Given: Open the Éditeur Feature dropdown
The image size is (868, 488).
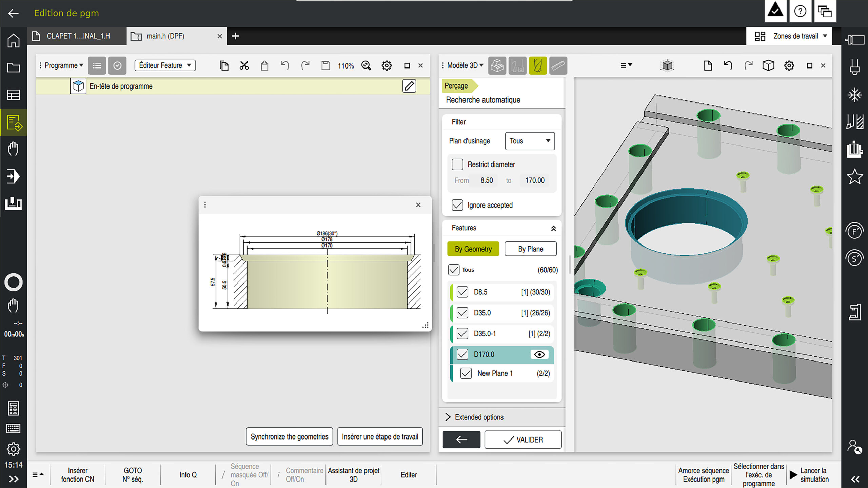Looking at the screenshot, I should [x=165, y=65].
